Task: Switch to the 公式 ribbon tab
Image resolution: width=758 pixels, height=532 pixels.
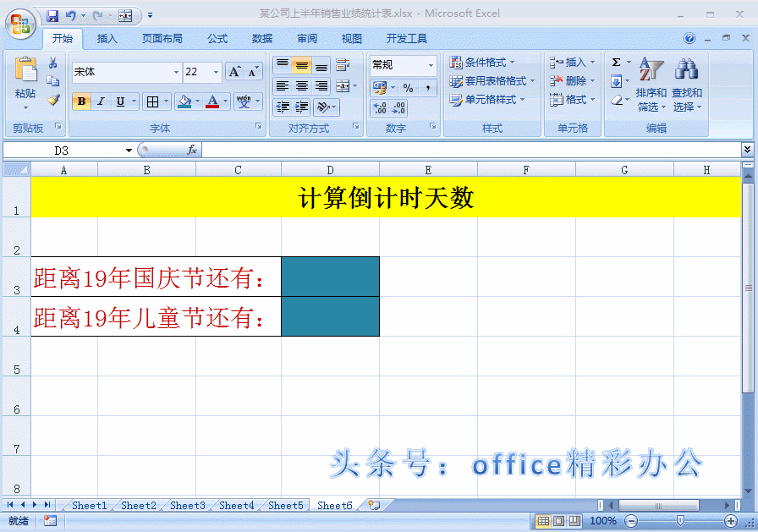Action: pyautogui.click(x=217, y=39)
